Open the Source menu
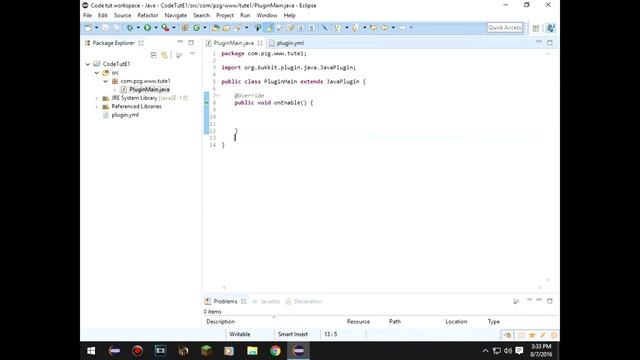 pos(122,16)
